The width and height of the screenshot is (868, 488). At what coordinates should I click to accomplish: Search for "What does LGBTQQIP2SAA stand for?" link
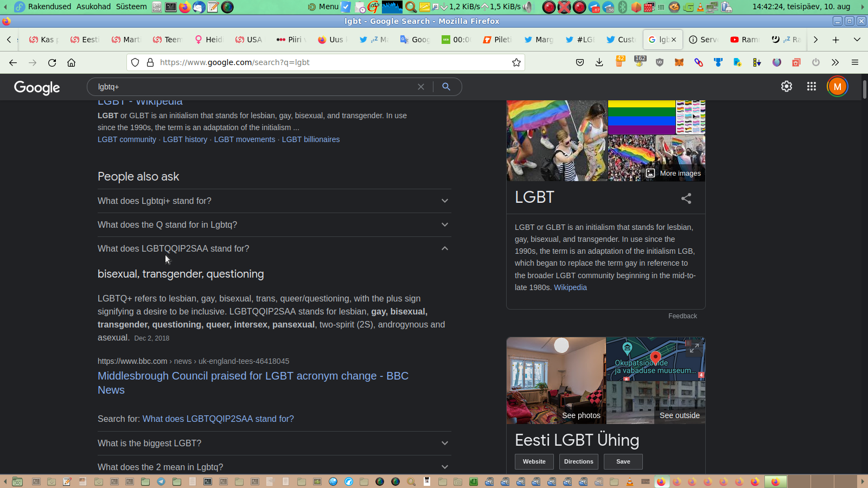point(218,419)
